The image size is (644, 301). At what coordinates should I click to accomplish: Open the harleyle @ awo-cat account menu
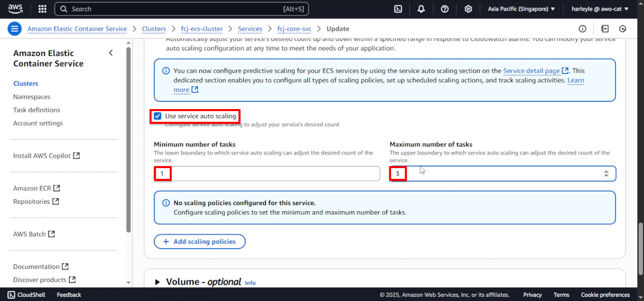[600, 9]
